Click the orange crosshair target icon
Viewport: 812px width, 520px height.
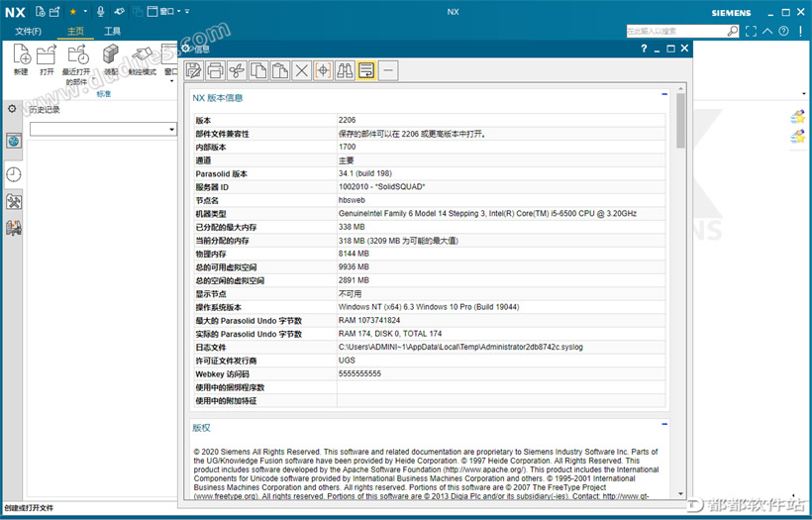[323, 70]
